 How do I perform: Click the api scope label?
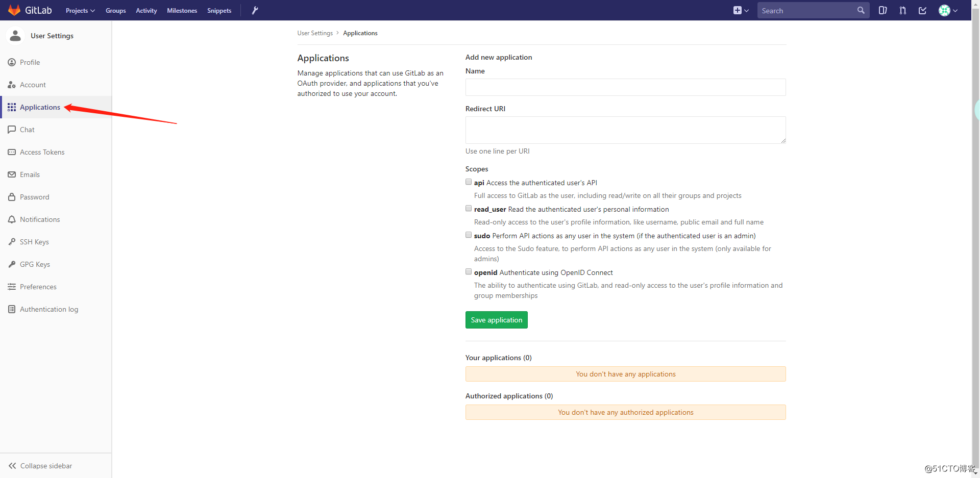[535, 183]
